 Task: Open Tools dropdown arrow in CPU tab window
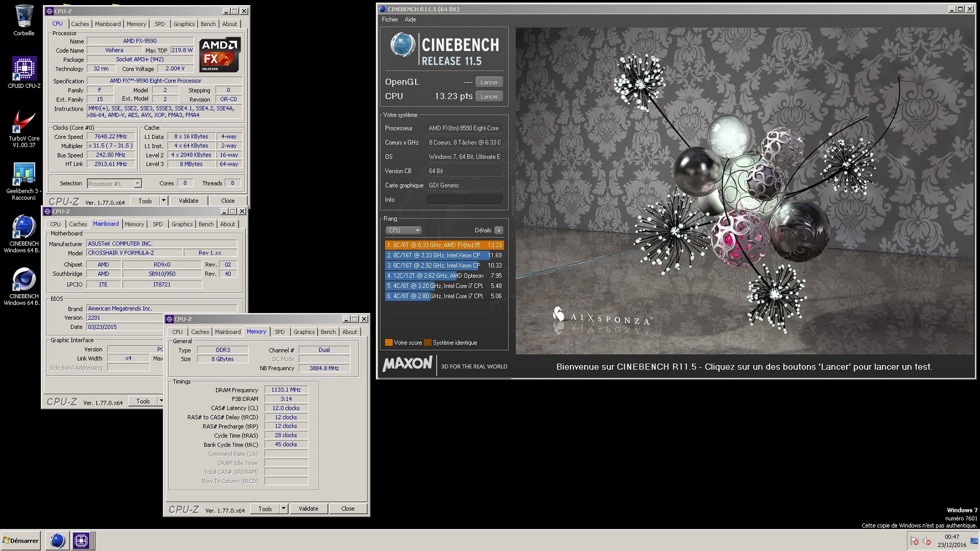pos(163,201)
